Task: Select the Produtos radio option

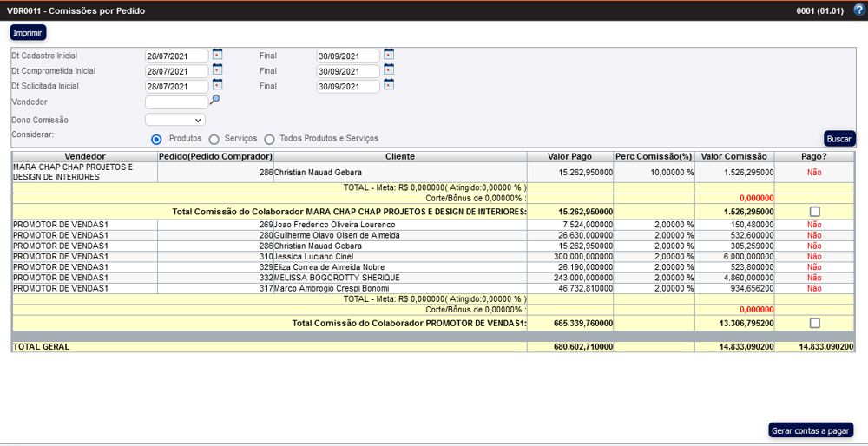Action: (157, 139)
